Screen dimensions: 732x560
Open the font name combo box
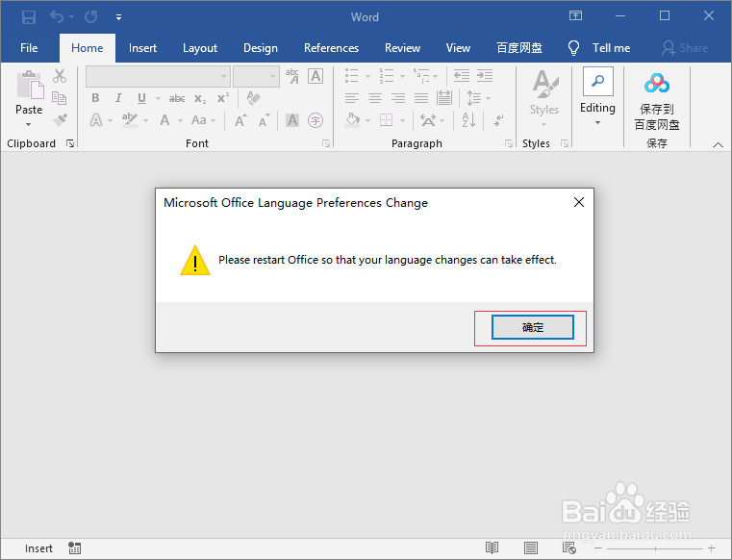tap(158, 76)
